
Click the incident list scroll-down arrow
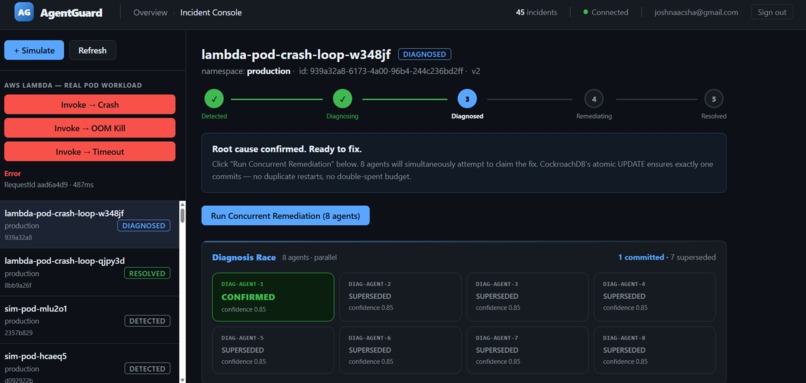pos(182,379)
